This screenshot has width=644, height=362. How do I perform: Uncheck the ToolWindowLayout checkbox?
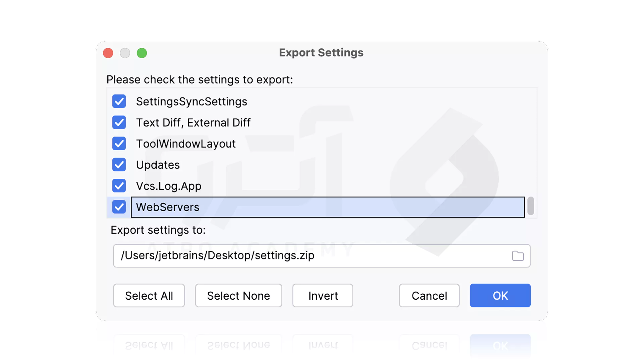[119, 143]
